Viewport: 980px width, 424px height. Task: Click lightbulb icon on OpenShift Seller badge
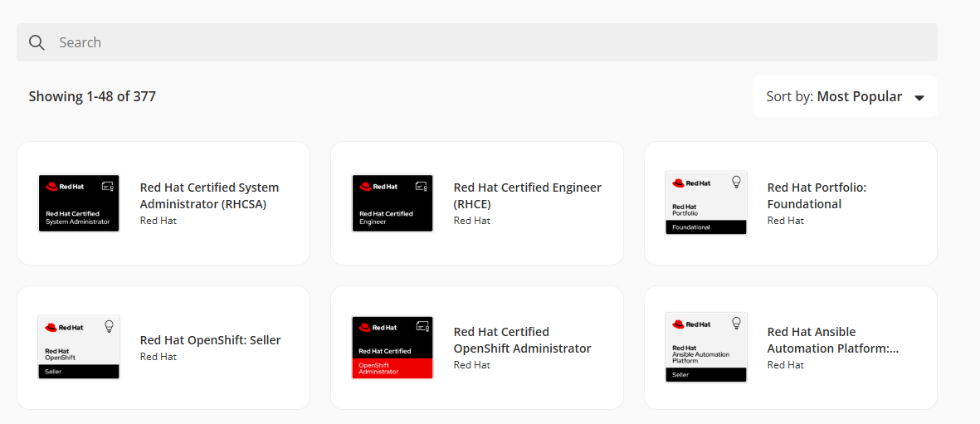pos(109,326)
